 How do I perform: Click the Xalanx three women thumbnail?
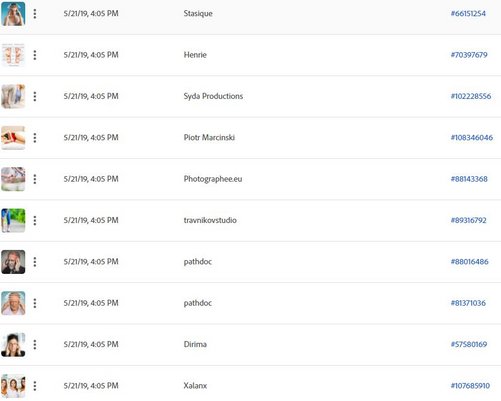pyautogui.click(x=13, y=386)
